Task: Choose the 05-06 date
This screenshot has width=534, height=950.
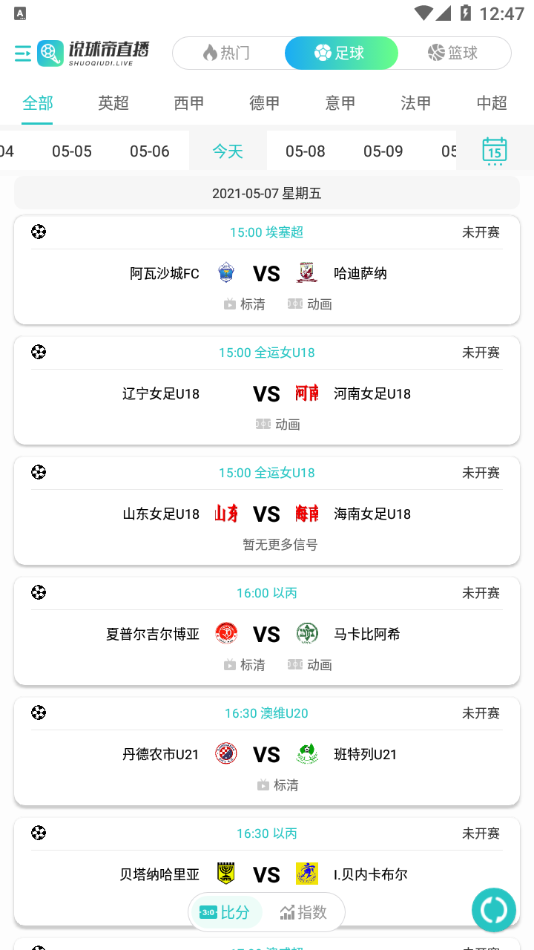Action: (150, 151)
